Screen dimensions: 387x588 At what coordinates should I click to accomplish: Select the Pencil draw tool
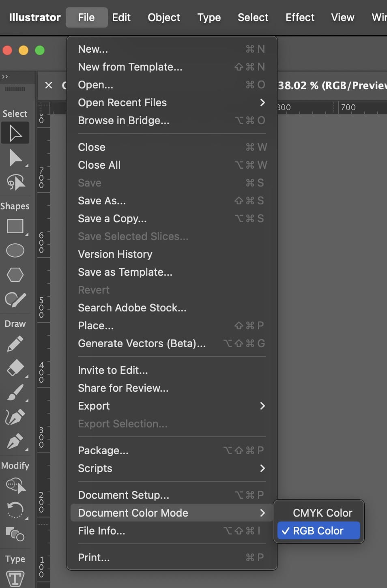coord(15,344)
